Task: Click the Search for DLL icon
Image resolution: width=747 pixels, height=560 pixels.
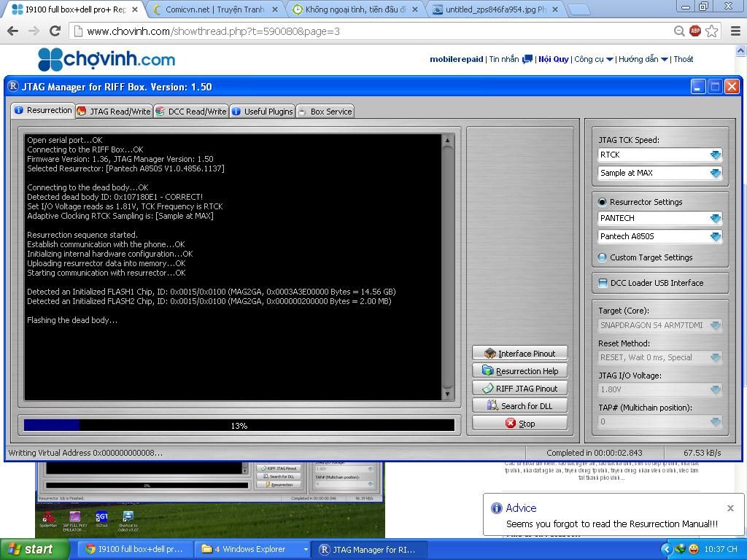Action: click(492, 405)
